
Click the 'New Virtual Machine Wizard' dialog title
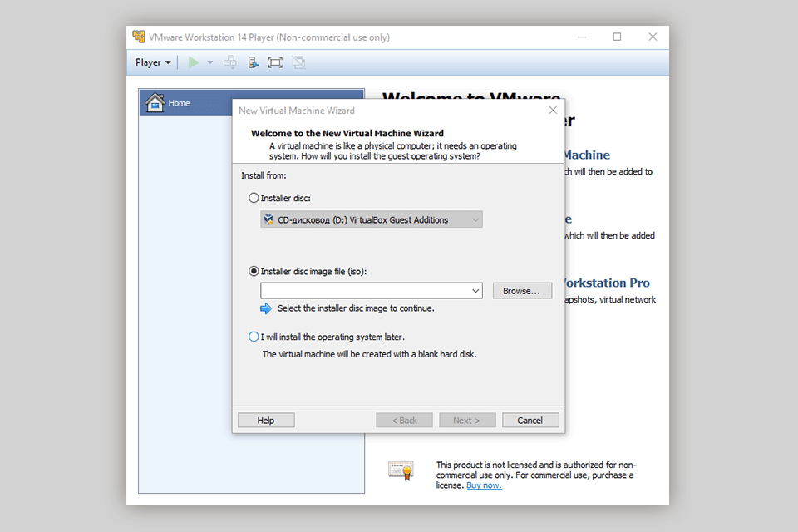point(297,111)
